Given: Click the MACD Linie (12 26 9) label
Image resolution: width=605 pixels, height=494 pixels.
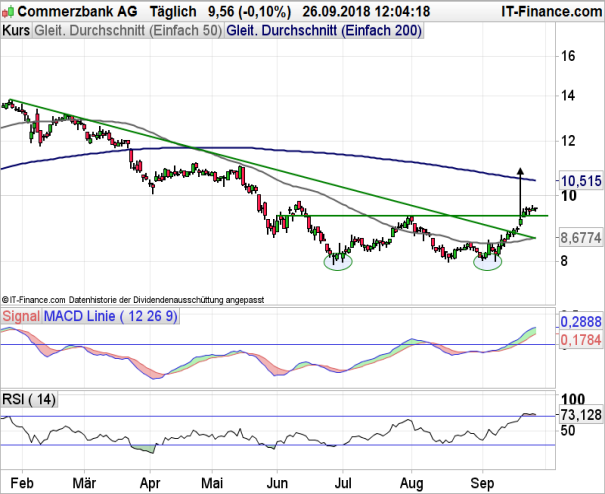Looking at the screenshot, I should pos(111,316).
